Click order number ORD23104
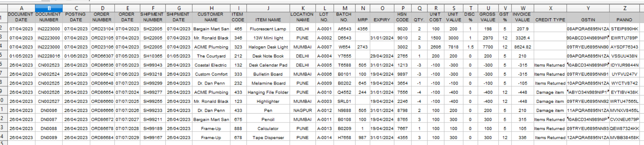 (102, 29)
